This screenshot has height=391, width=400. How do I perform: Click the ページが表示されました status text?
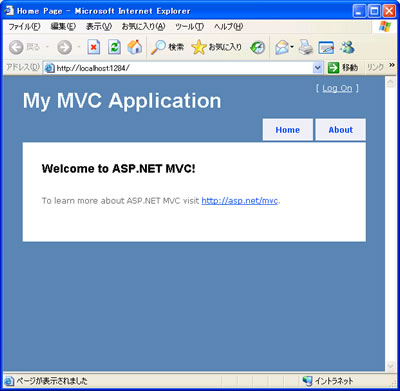[x=52, y=381]
